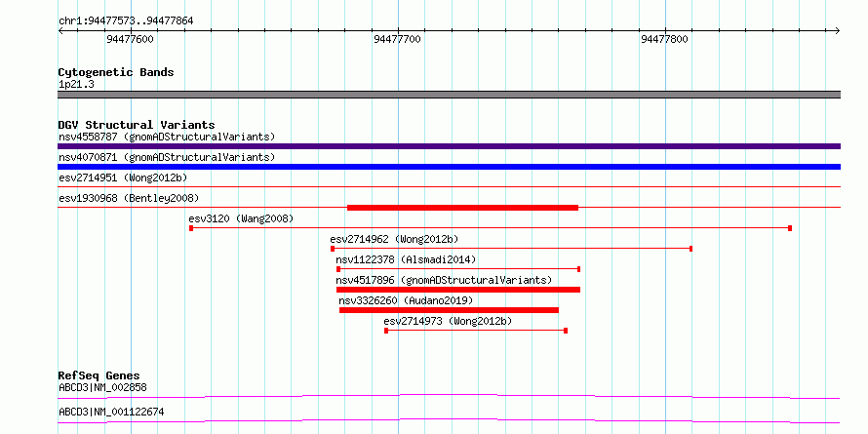This screenshot has height=434, width=868.
Task: Open variant nsv1122378 (Alsmadi2014) label
Action: [x=406, y=259]
